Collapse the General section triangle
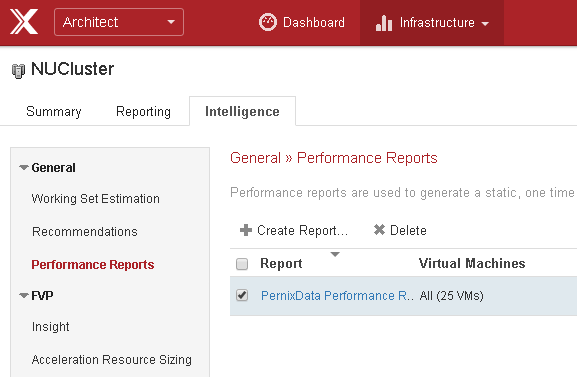This screenshot has width=577, height=377. click(24, 168)
